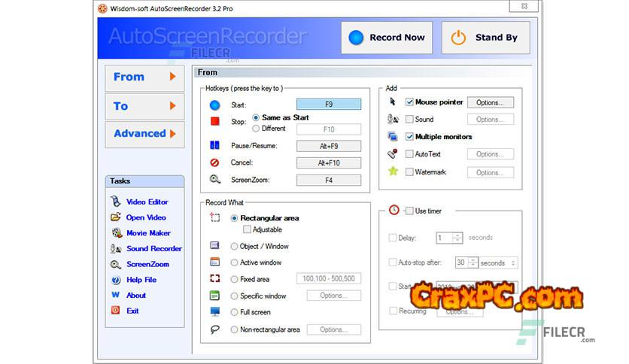
Task: Click the ScreenZoom F4 hotkey field
Action: point(329,180)
